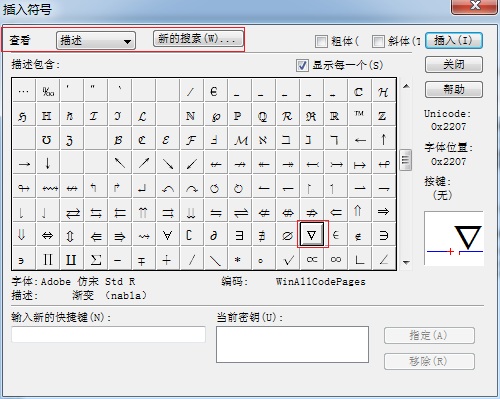This screenshot has height=399, width=500.
Task: Pick the minus-or-plus ∓ symbol
Action: click(144, 259)
